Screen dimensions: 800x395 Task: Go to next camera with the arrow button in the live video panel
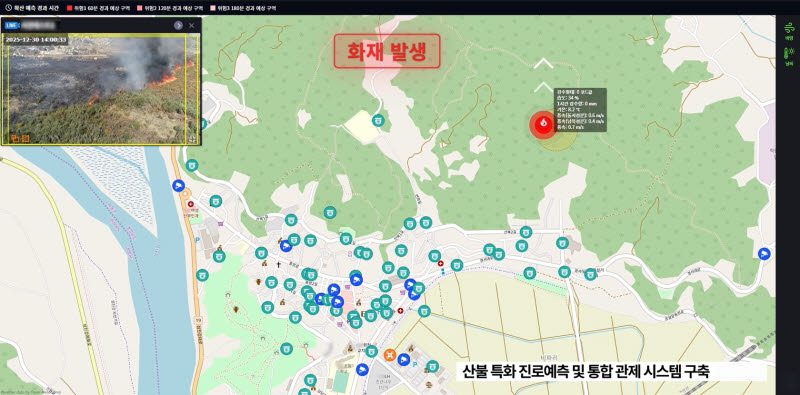coord(178,25)
